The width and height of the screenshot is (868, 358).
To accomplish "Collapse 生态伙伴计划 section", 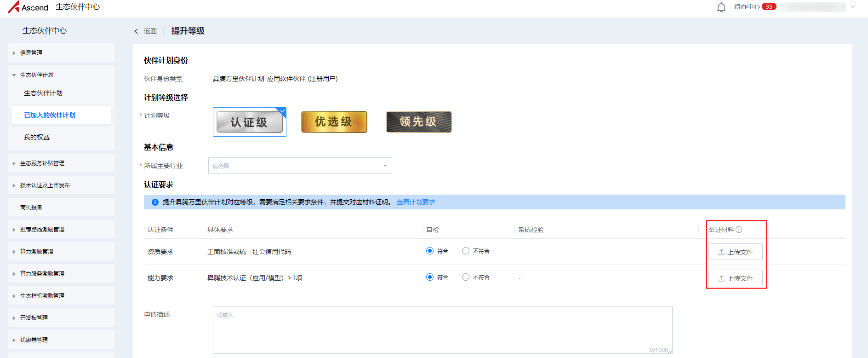I will pyautogui.click(x=61, y=75).
